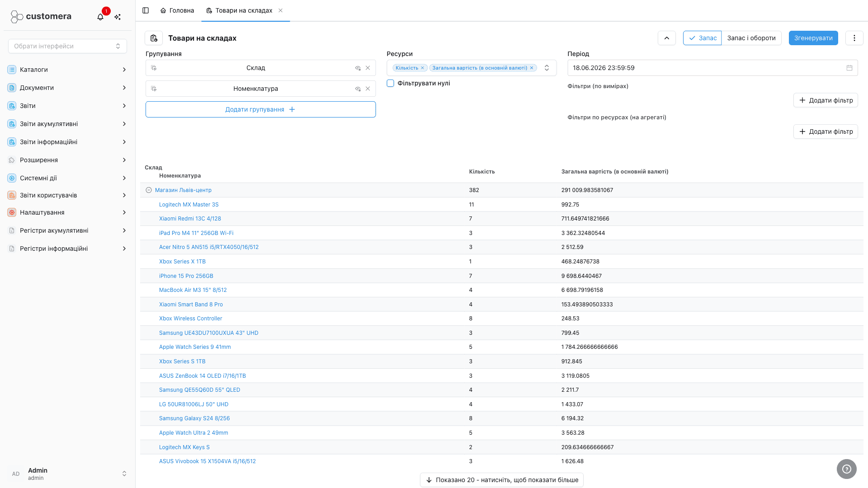The height and width of the screenshot is (488, 868).
Task: Open the calendar picker in Період field
Action: click(x=849, y=68)
